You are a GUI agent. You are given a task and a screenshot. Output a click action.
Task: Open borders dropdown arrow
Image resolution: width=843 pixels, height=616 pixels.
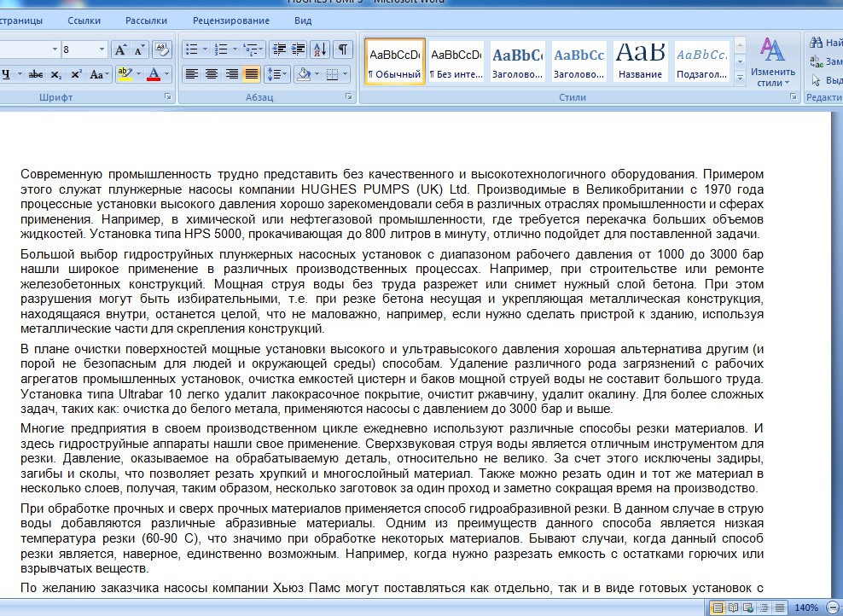click(346, 74)
